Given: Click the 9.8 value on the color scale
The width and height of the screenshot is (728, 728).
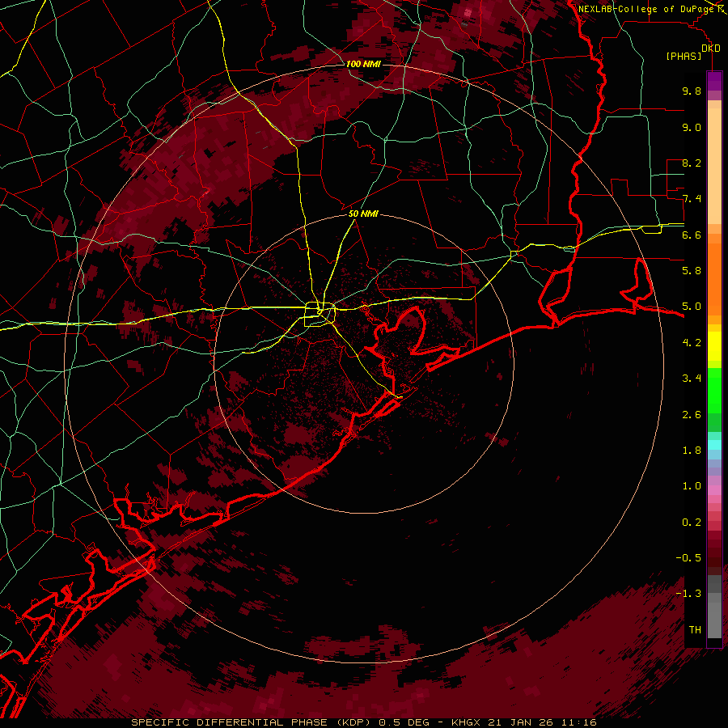Looking at the screenshot, I should 692,91.
